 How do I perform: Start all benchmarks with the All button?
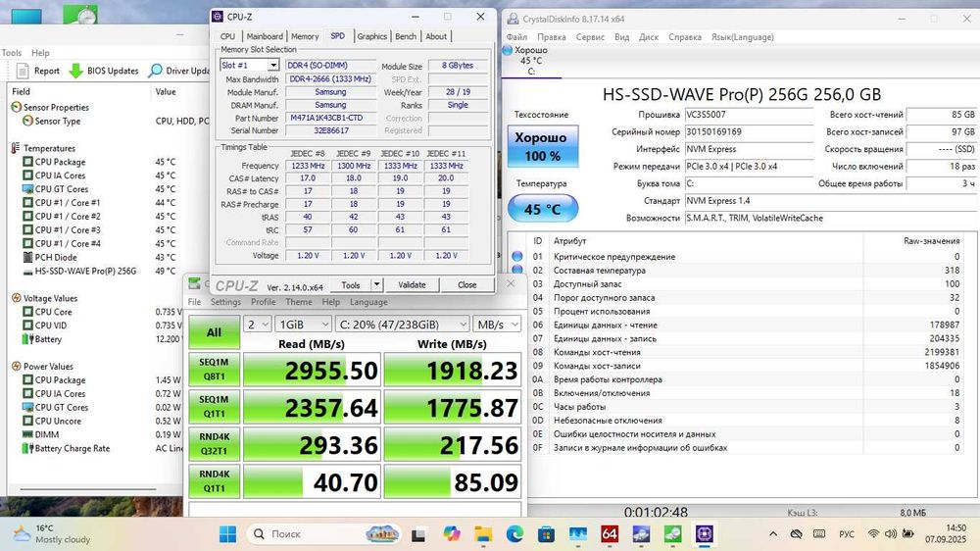(x=214, y=332)
